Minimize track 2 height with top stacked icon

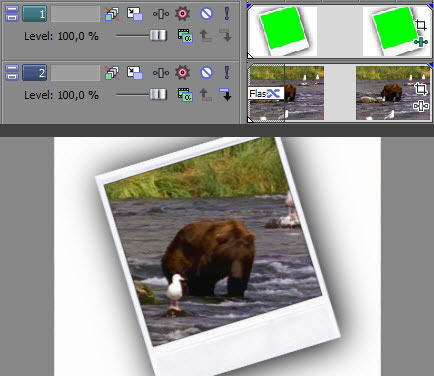12,68
